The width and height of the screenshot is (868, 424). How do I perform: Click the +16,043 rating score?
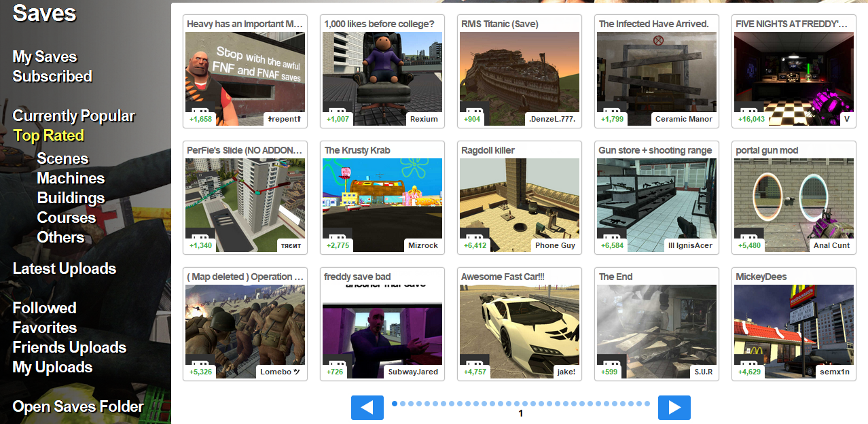[x=751, y=119]
